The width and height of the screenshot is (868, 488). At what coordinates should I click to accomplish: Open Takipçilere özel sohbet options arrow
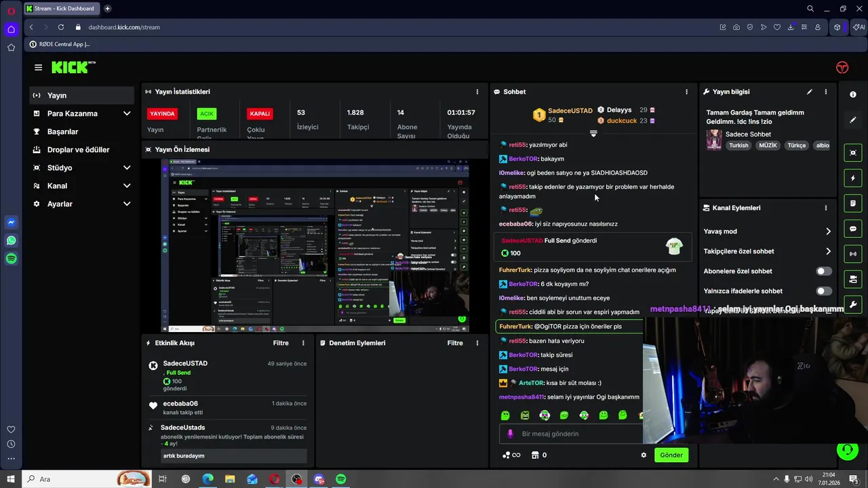(828, 251)
